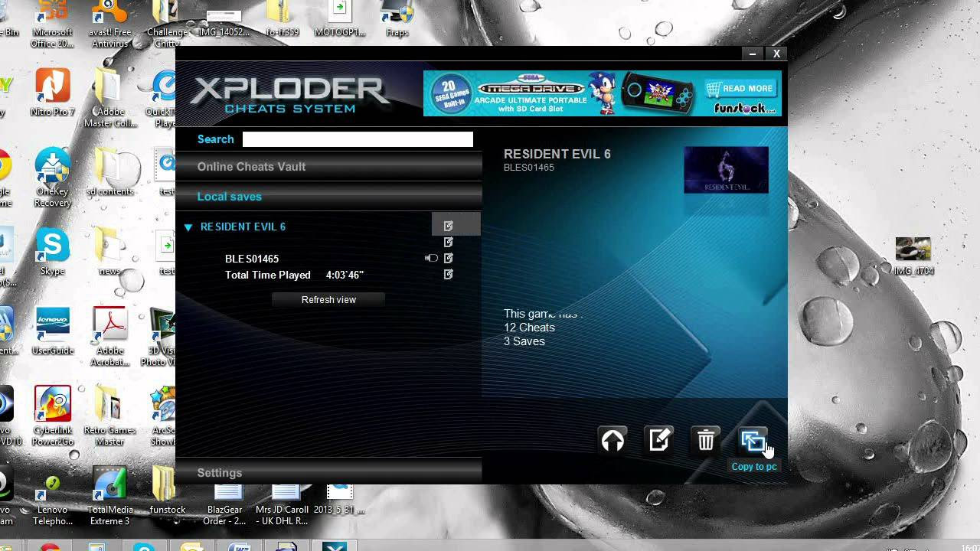Open the IMG_4704 image file

coord(913,256)
